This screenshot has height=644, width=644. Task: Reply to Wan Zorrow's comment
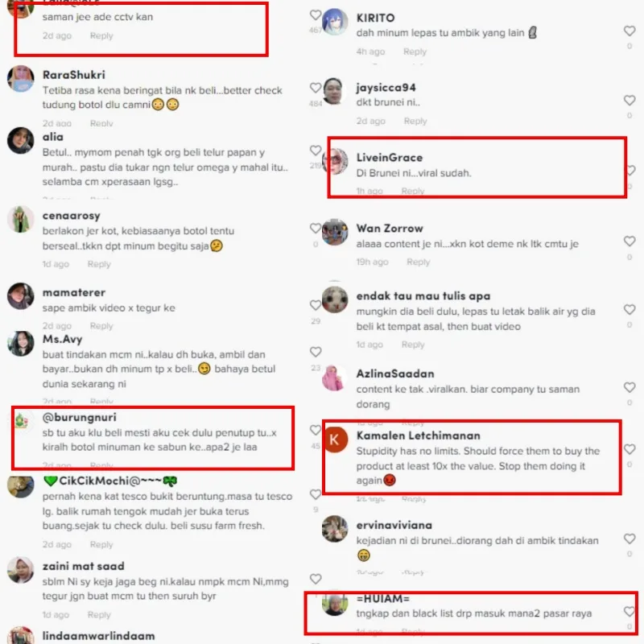(x=418, y=262)
